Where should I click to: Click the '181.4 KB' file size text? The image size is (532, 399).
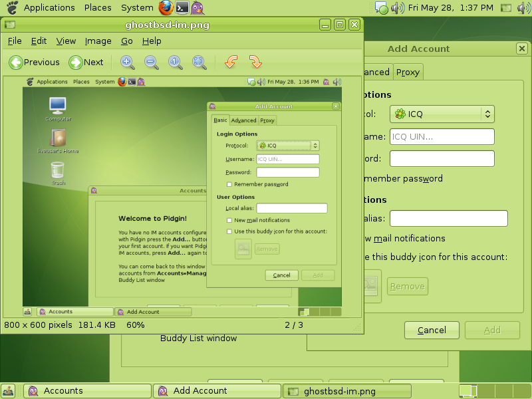pyautogui.click(x=96, y=325)
